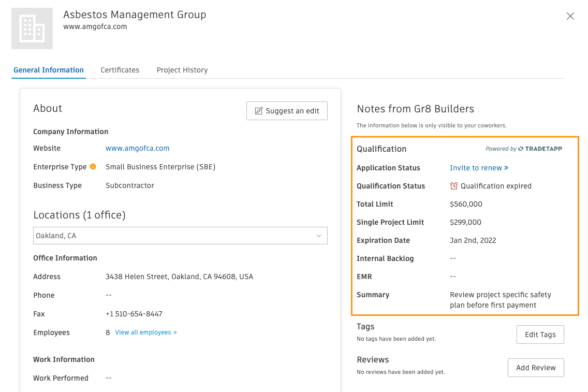Screen dimensions: 588x392
Task: Click the company building logo placeholder
Action: (32, 28)
